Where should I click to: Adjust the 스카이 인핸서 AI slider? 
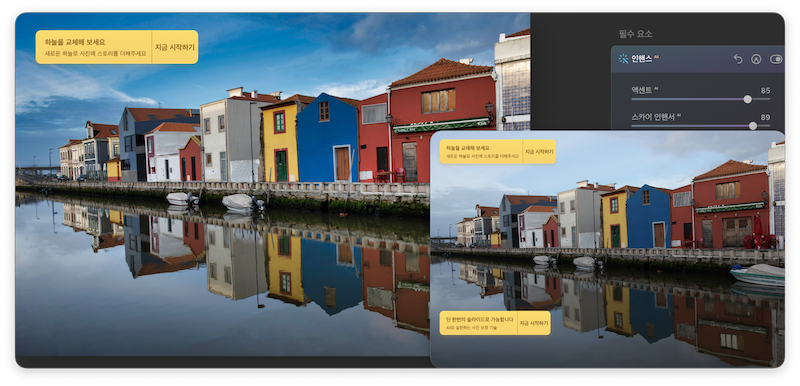(701, 125)
